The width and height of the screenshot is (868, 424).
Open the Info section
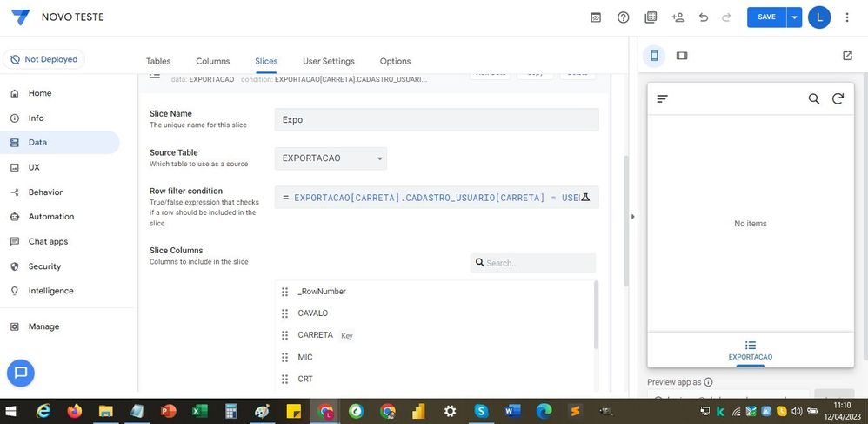tap(36, 118)
